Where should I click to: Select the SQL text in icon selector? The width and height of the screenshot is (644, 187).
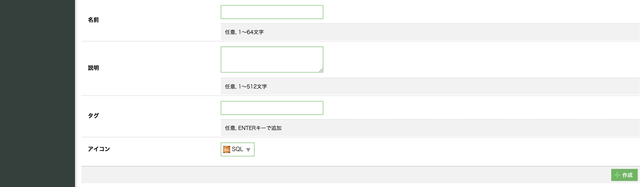pos(238,149)
